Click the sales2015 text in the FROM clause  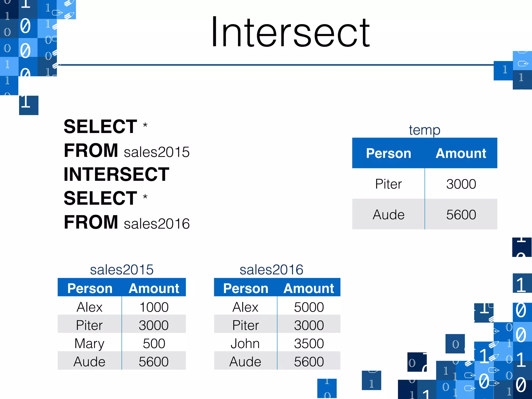coord(157,152)
